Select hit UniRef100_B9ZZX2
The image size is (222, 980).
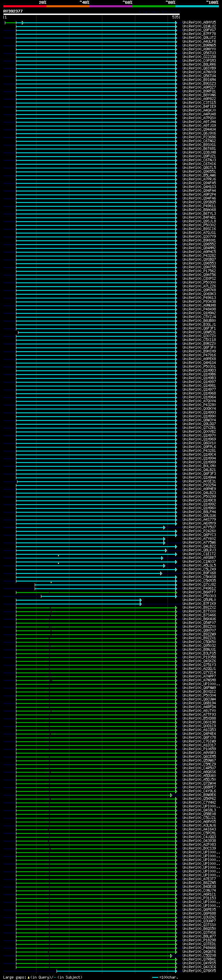[199, 607]
